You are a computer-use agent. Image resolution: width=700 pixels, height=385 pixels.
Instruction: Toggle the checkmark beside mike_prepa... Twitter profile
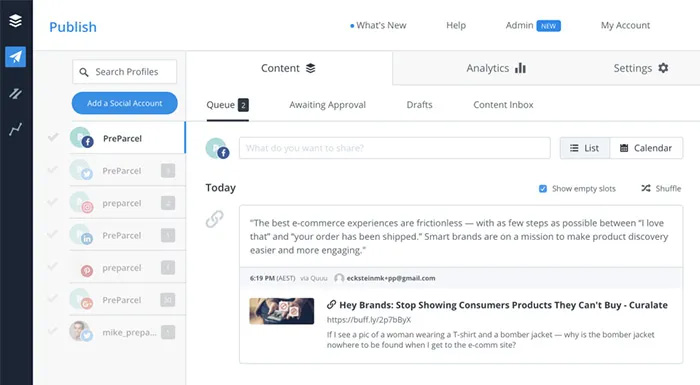point(53,331)
